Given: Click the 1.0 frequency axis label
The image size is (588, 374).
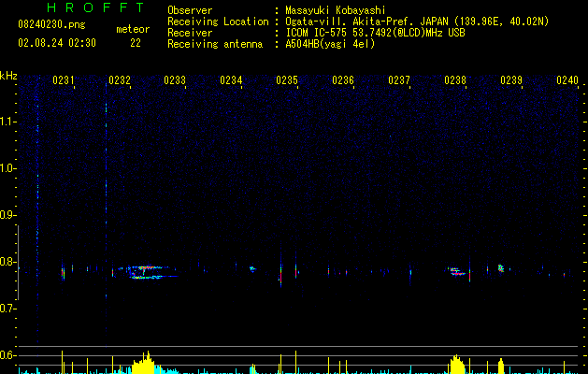Looking at the screenshot, I should 7,168.
